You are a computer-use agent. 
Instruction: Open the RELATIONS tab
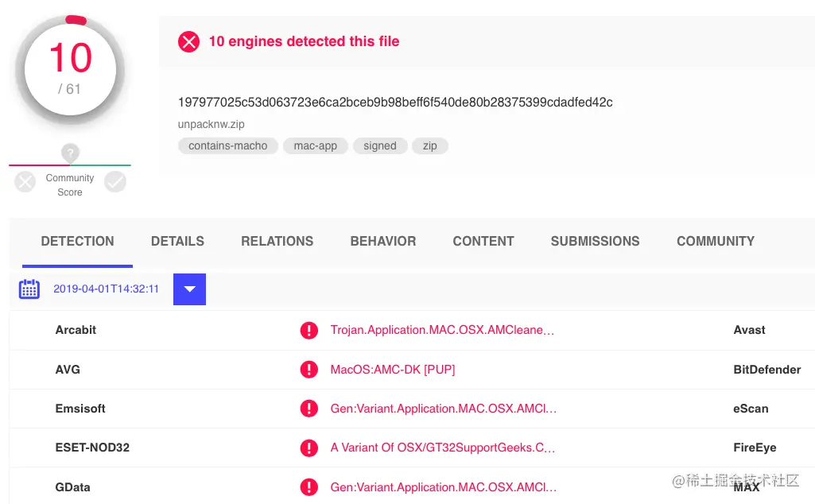(x=277, y=241)
